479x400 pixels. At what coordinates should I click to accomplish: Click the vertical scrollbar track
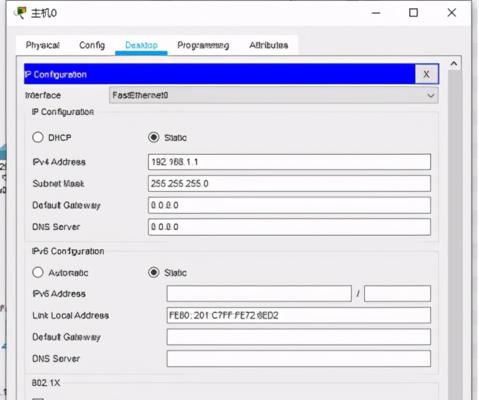click(x=454, y=233)
